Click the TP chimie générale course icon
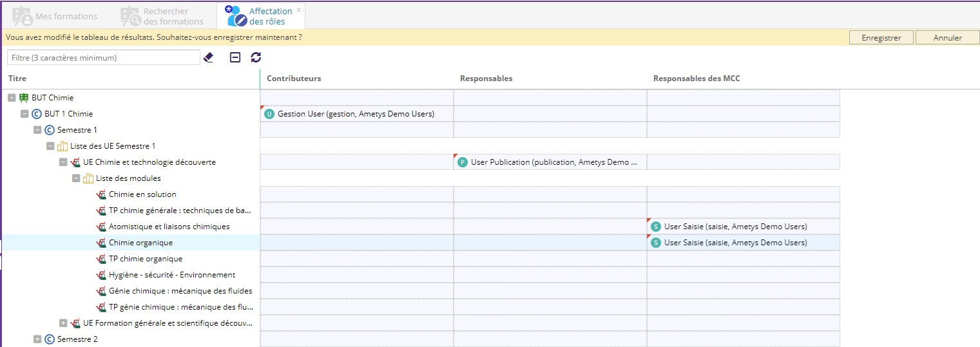 [101, 211]
